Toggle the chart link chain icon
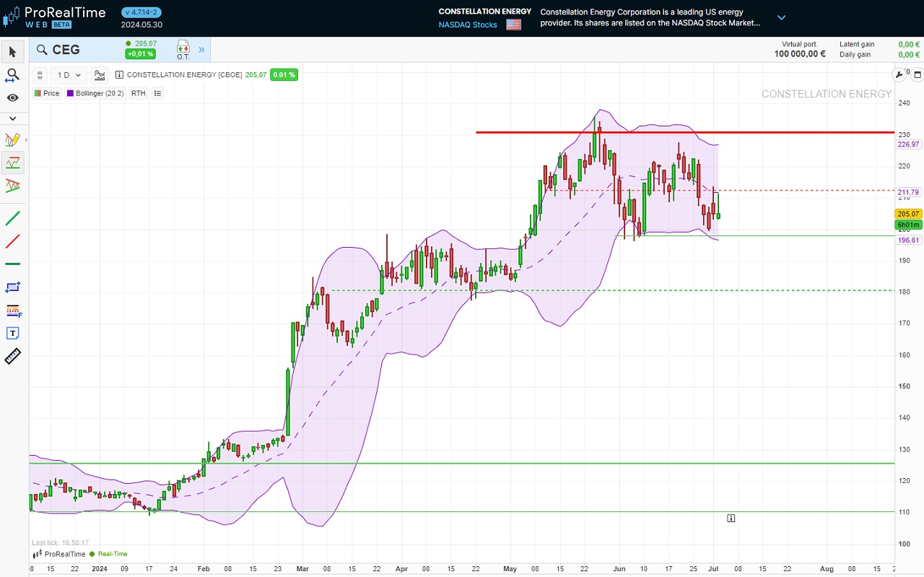 (40, 75)
